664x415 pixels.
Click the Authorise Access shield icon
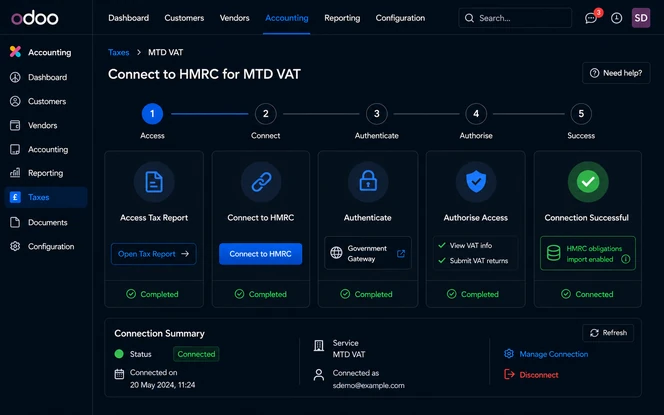pos(476,181)
